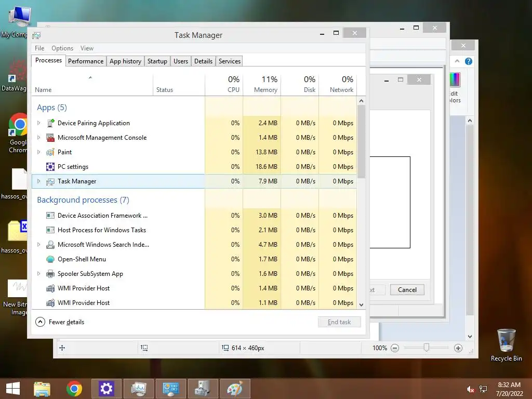532x399 pixels.
Task: Click the Spooler SubSystem App printer icon
Action: [x=50, y=274]
